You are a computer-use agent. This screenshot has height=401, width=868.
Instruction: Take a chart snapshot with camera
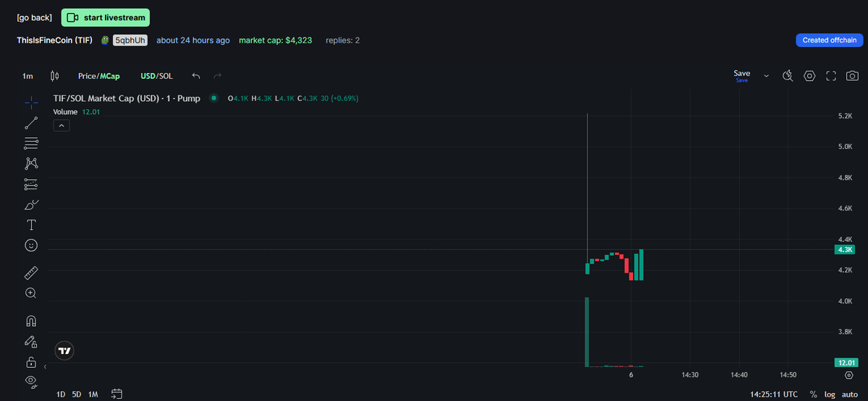coord(853,76)
